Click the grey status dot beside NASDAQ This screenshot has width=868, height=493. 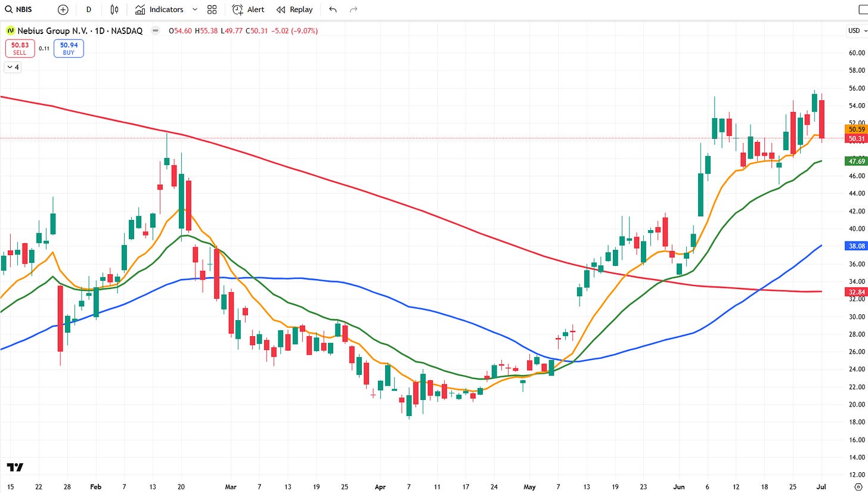coord(156,30)
